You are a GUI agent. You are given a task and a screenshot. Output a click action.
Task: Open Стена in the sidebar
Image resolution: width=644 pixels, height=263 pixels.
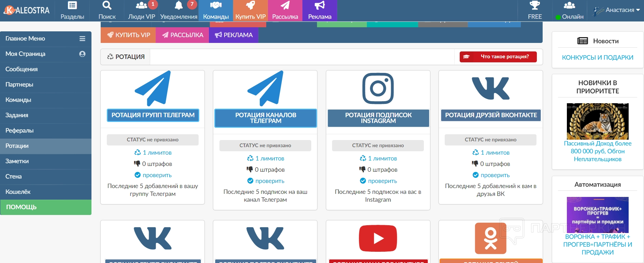[46, 176]
